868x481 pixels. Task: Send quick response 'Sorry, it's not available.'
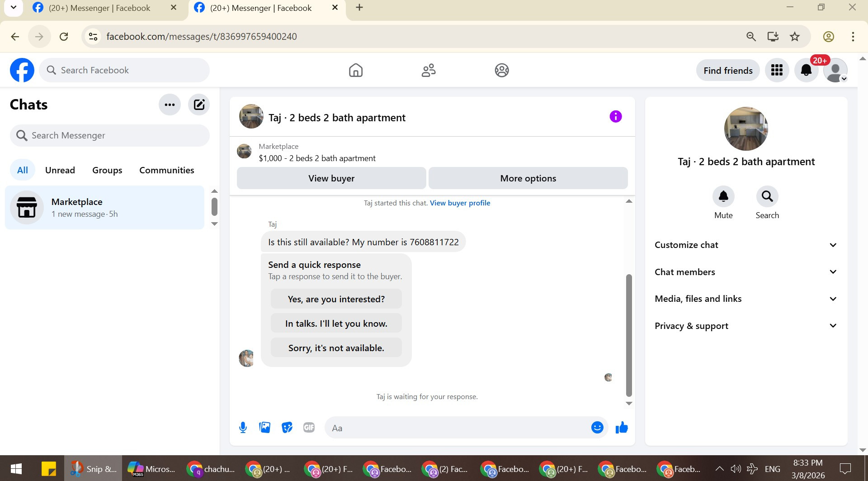point(336,348)
